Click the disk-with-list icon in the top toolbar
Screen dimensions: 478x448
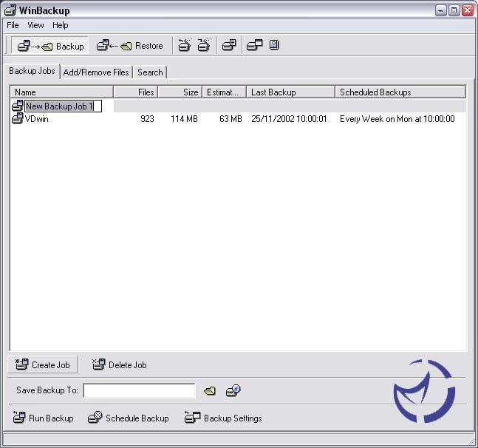[229, 46]
